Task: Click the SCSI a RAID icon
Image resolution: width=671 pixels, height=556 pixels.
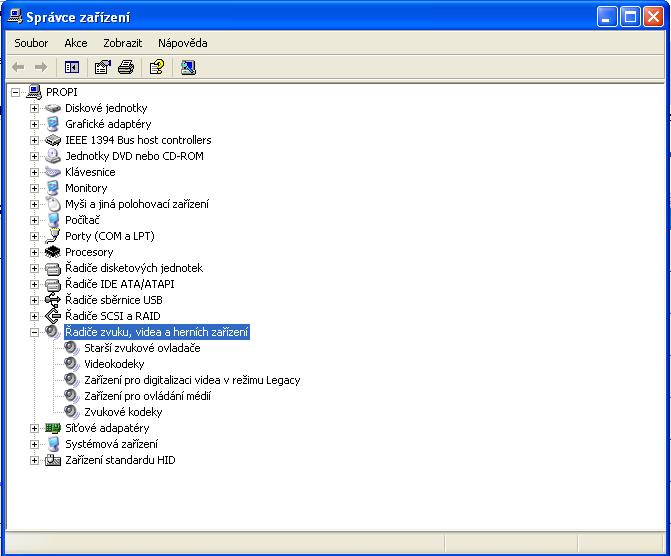Action: click(53, 316)
